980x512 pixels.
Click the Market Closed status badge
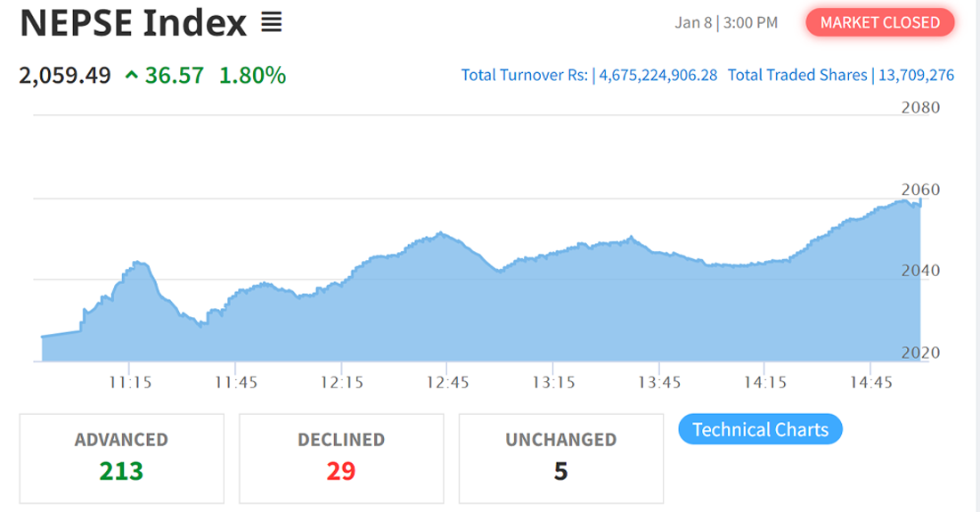879,22
